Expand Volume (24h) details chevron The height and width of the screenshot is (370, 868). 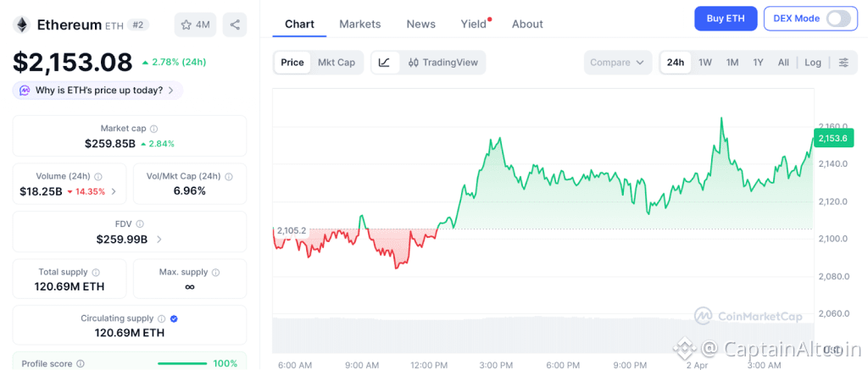point(114,191)
